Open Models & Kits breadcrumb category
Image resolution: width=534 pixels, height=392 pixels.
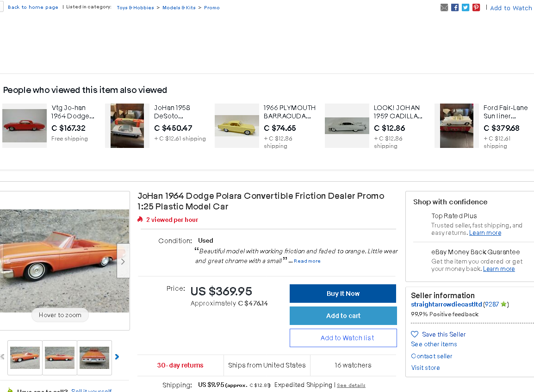[x=179, y=7]
